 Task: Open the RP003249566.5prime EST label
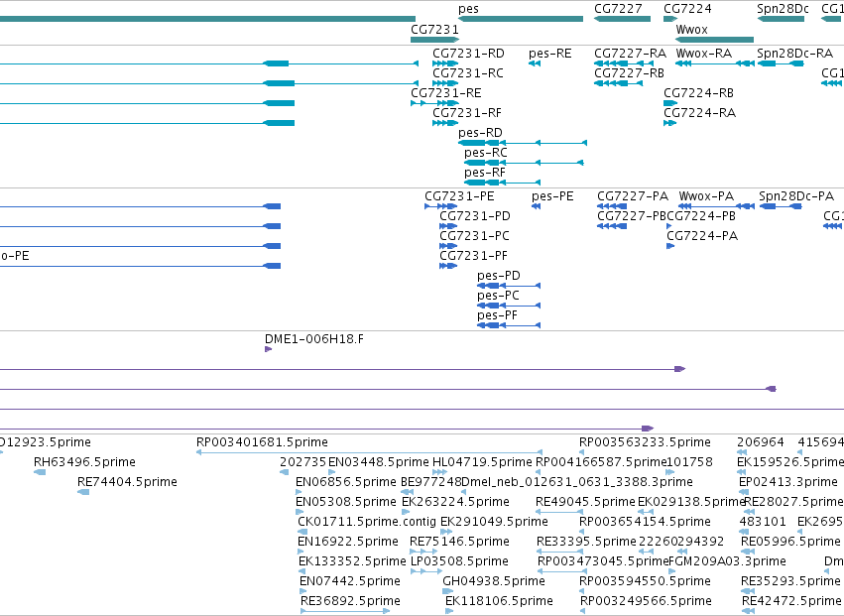click(x=646, y=601)
